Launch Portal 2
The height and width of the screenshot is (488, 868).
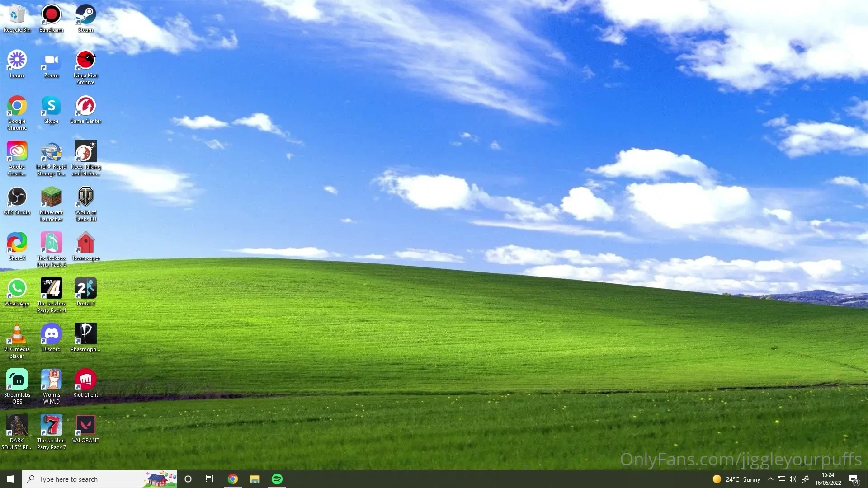[x=85, y=288]
